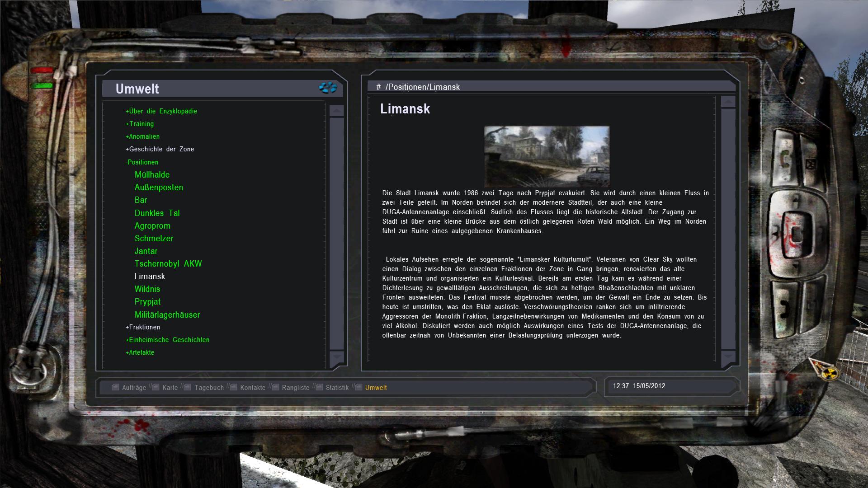This screenshot has height=488, width=868.
Task: Select the Tschernobyl AKW entry
Action: click(x=168, y=264)
